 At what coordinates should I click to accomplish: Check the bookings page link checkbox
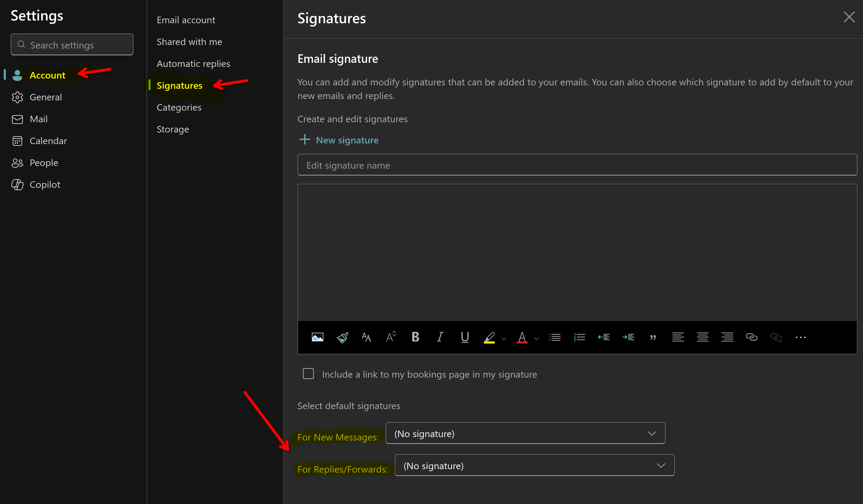pos(308,374)
